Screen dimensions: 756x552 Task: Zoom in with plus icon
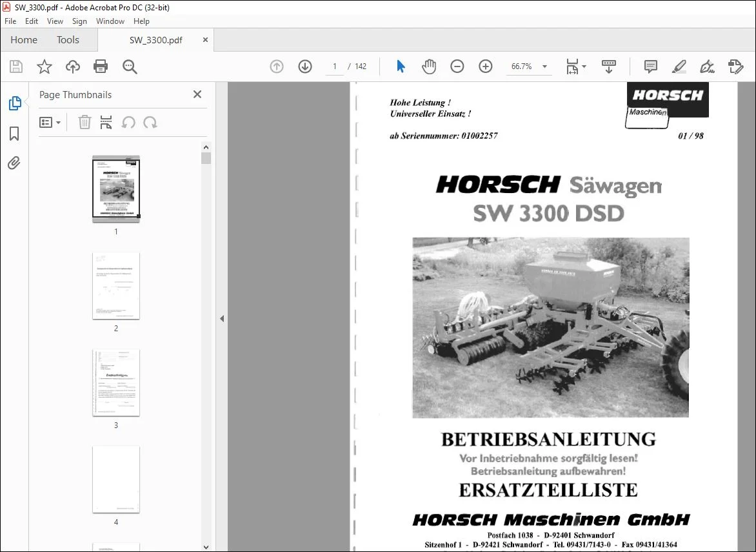pos(486,66)
